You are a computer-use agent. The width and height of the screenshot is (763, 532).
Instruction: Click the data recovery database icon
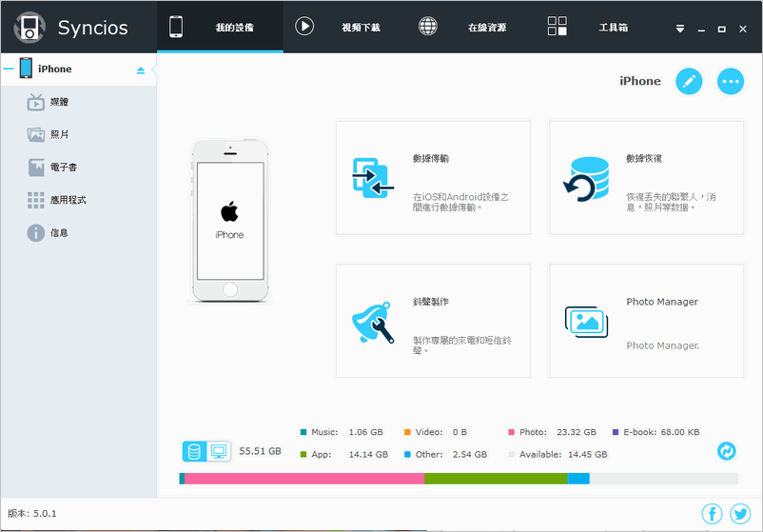[586, 179]
